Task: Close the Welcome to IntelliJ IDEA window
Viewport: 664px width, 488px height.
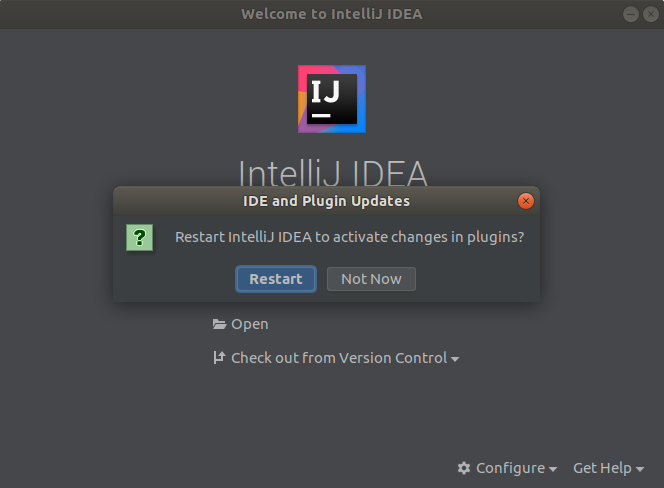Action: 649,14
